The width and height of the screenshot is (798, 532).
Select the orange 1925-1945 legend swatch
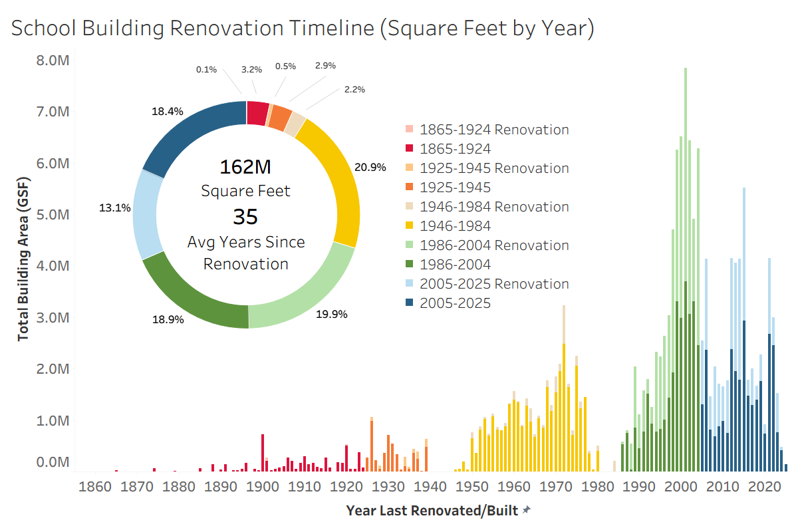coord(410,188)
